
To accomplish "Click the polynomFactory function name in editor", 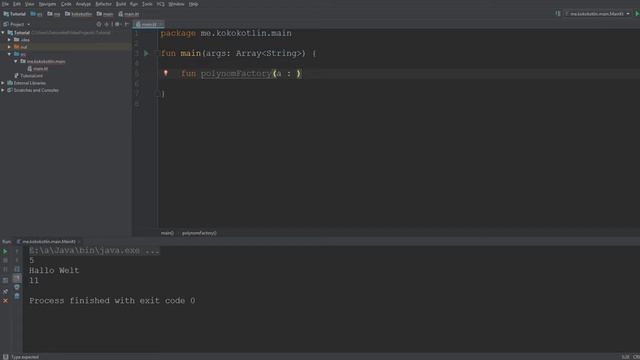I will pyautogui.click(x=236, y=74).
